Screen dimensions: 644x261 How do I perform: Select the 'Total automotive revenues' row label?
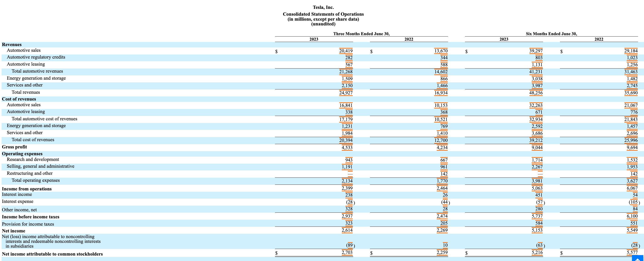pyautogui.click(x=37, y=71)
